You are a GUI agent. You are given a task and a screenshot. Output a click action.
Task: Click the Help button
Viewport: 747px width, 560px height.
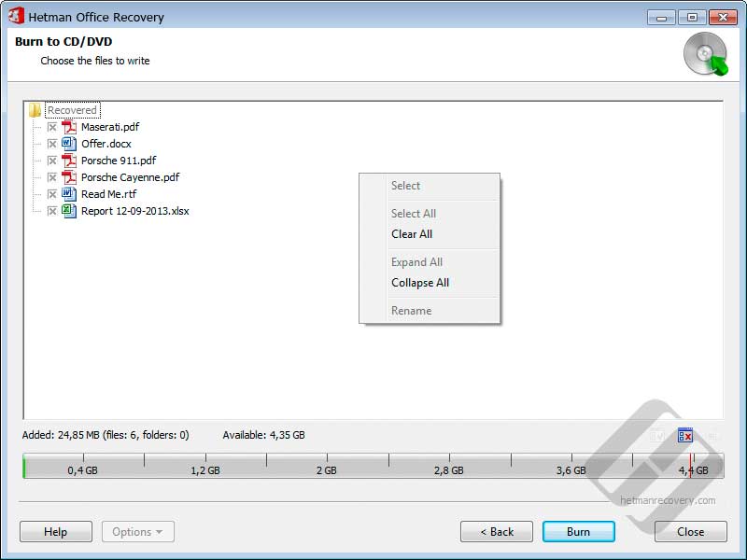click(56, 531)
